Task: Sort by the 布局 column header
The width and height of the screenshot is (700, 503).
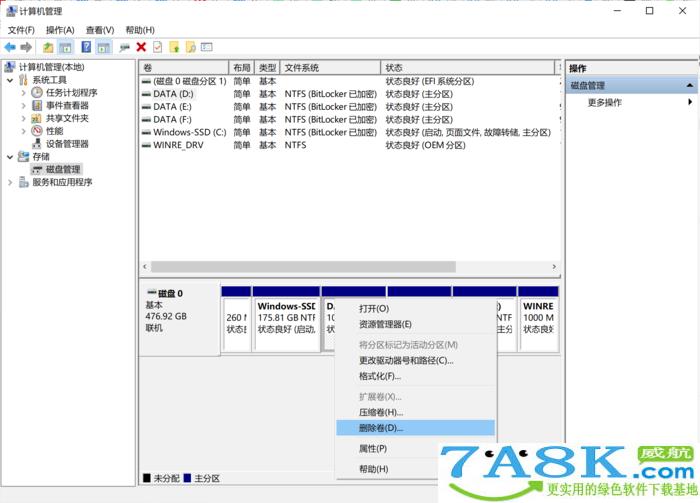Action: (242, 67)
